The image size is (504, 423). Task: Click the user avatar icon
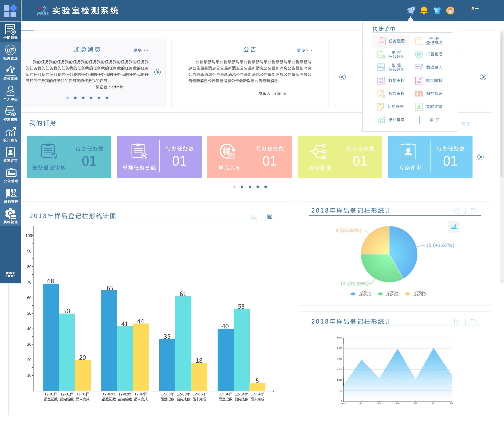[x=450, y=10]
